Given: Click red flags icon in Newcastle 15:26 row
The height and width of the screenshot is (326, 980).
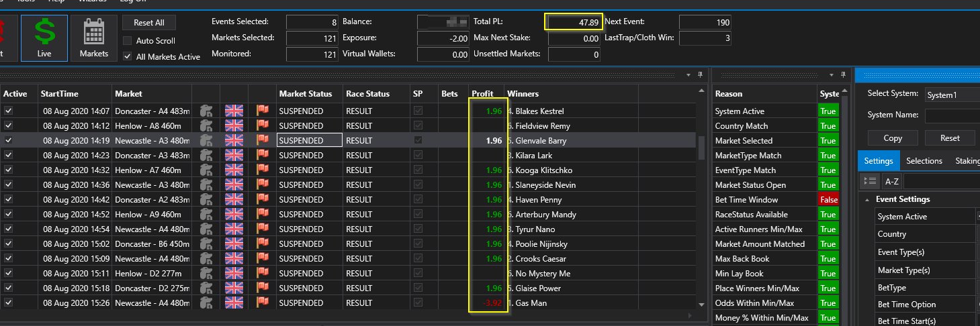Looking at the screenshot, I should pos(262,303).
